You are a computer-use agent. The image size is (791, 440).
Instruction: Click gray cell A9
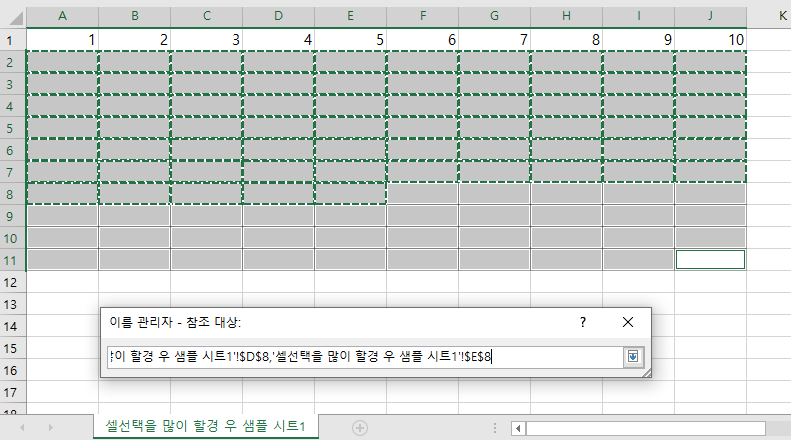coord(63,216)
